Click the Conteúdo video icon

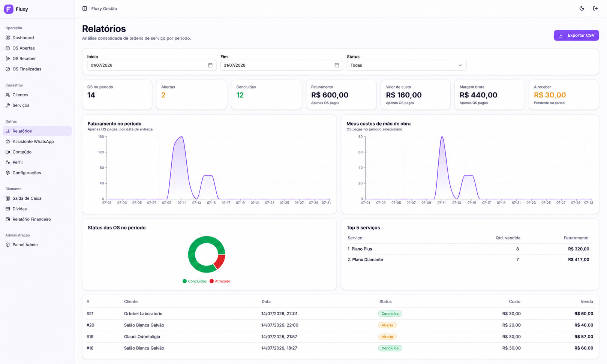tap(8, 152)
